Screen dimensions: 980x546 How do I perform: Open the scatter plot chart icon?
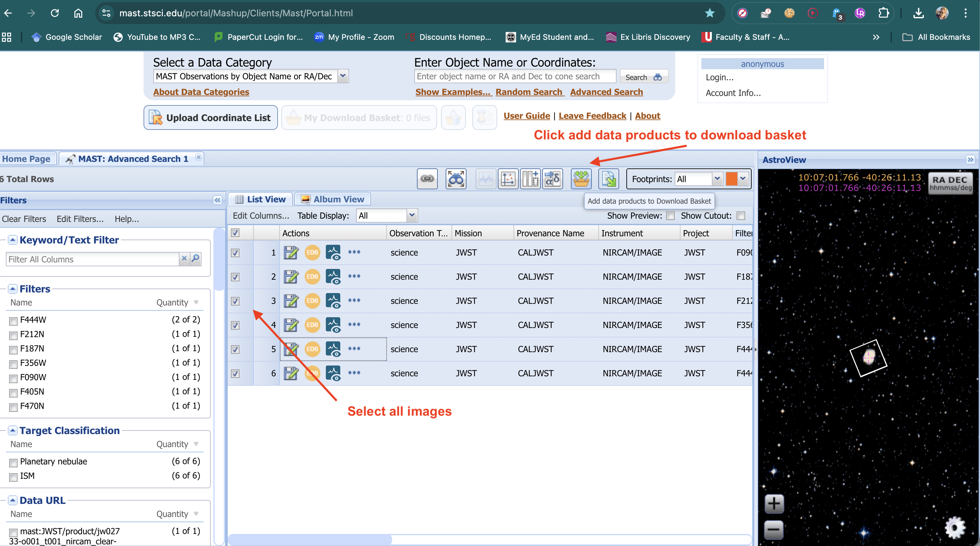tap(508, 179)
